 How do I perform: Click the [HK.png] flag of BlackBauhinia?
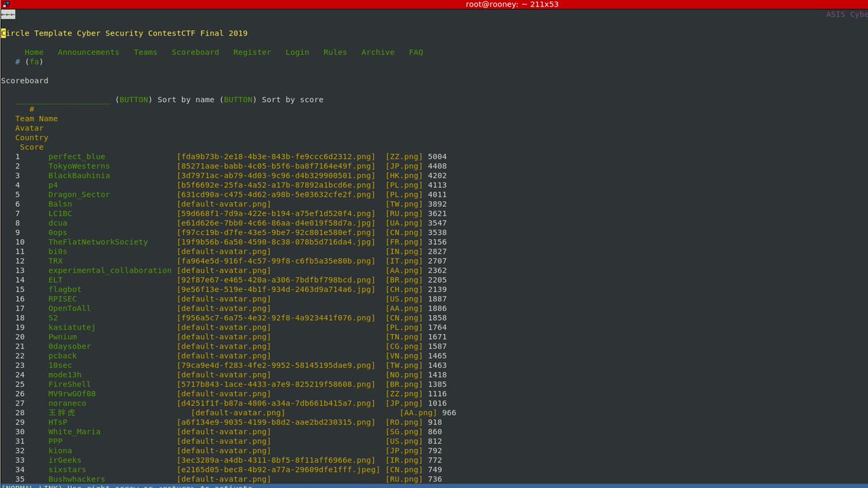click(404, 176)
